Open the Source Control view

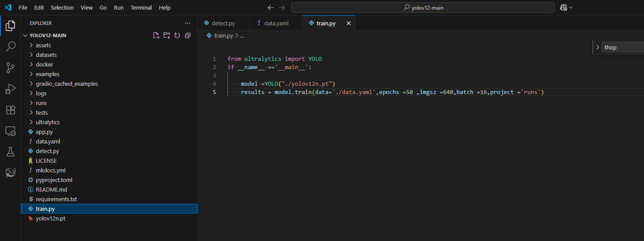[10, 67]
